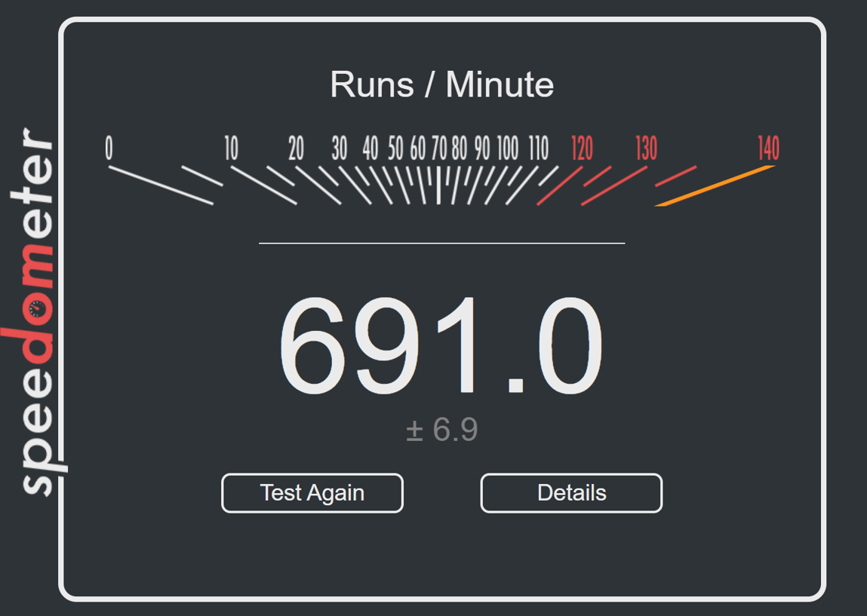Click the 30 gauge label
Screen dimensions: 867x616
pos(340,148)
